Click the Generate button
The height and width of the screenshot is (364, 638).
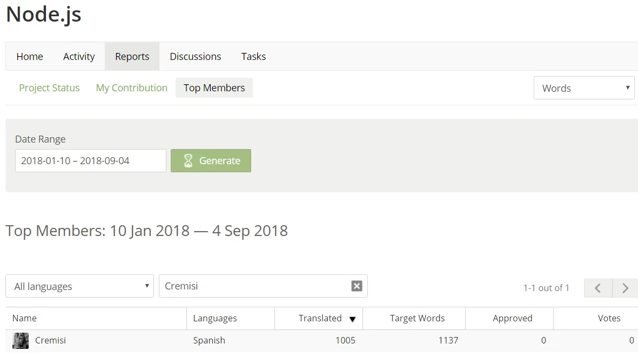[x=211, y=160]
